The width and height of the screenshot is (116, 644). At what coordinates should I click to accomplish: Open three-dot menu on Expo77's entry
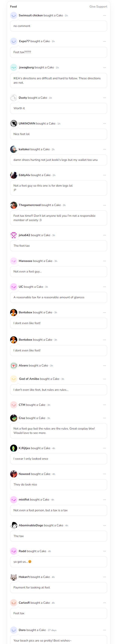[x=105, y=41]
